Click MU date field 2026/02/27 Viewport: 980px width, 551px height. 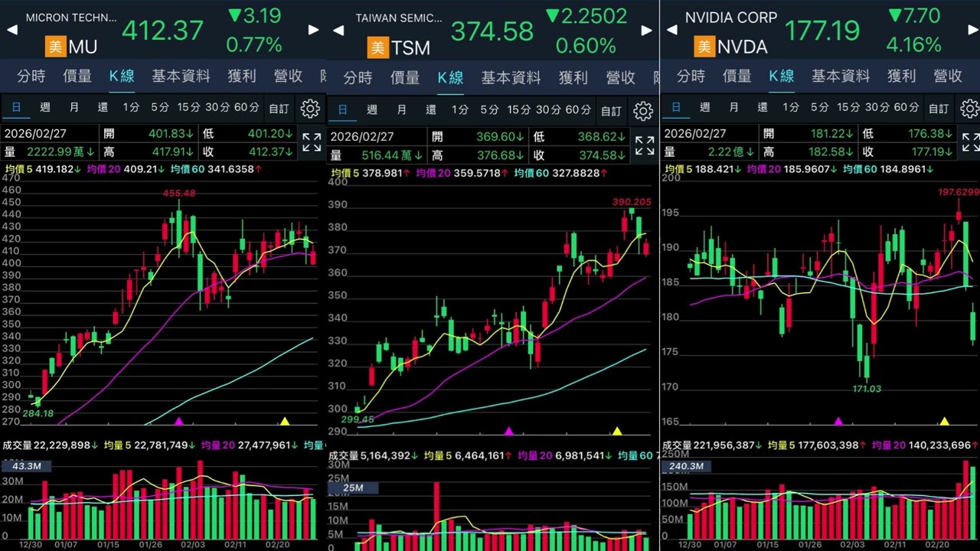tap(37, 133)
